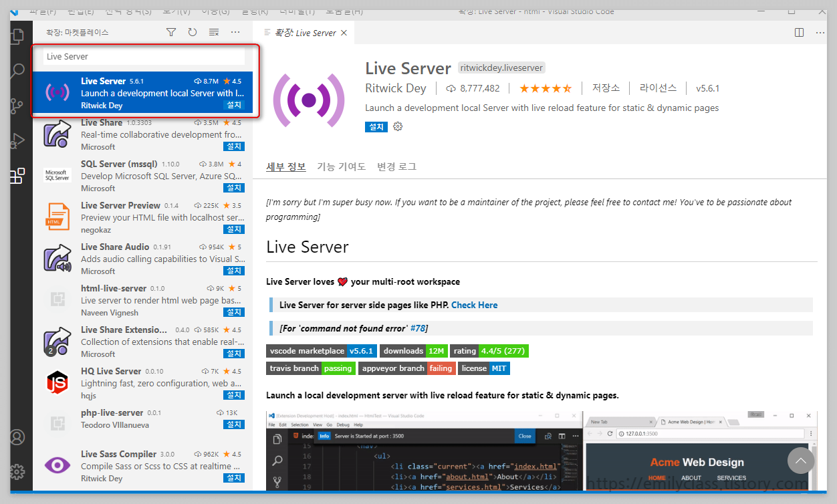Open the Source Control view
This screenshot has width=837, height=504.
(18, 106)
